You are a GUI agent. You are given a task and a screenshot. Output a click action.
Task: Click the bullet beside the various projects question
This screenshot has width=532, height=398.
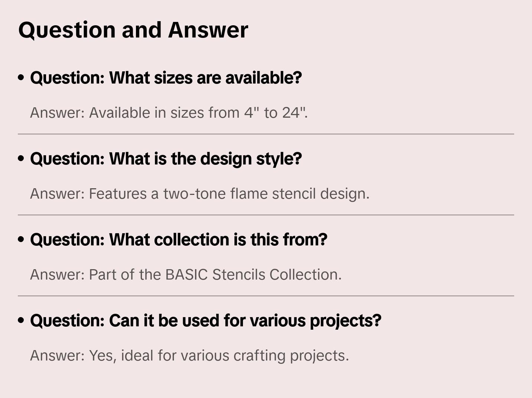[x=21, y=321]
